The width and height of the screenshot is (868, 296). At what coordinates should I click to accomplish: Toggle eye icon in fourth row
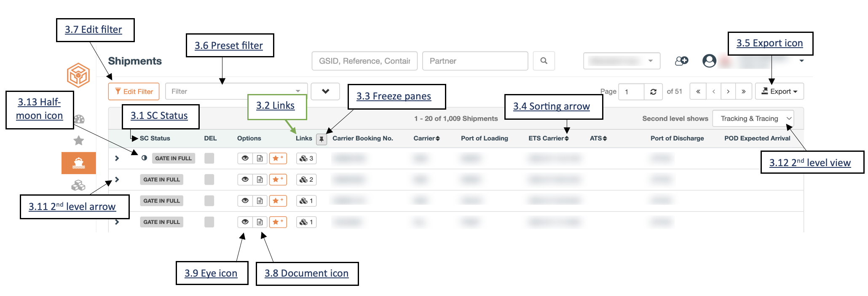(245, 222)
